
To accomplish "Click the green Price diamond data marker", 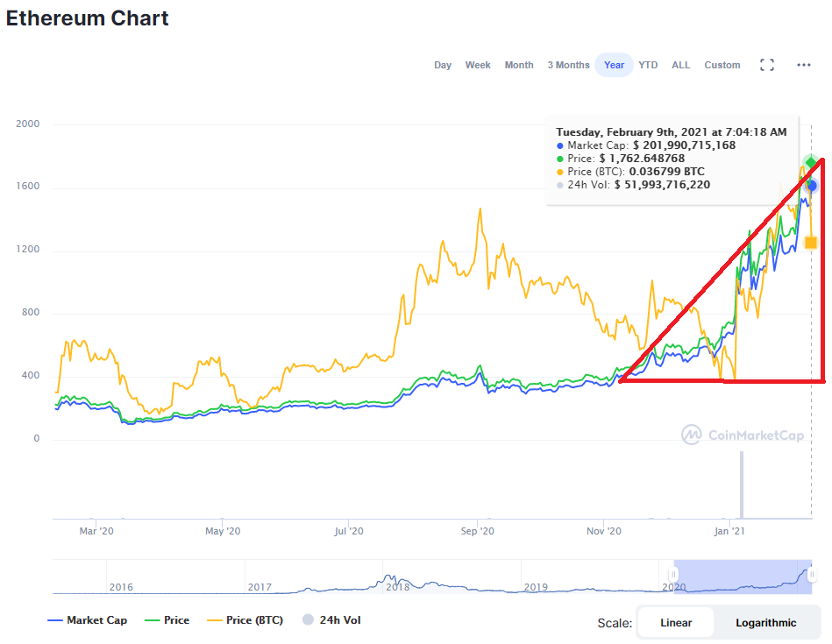I will (x=811, y=162).
